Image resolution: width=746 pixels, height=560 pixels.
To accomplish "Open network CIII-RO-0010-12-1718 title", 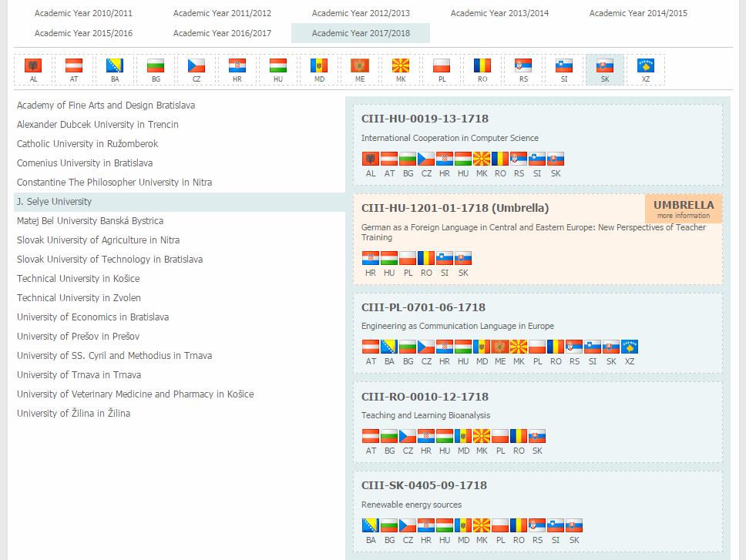I will point(425,397).
